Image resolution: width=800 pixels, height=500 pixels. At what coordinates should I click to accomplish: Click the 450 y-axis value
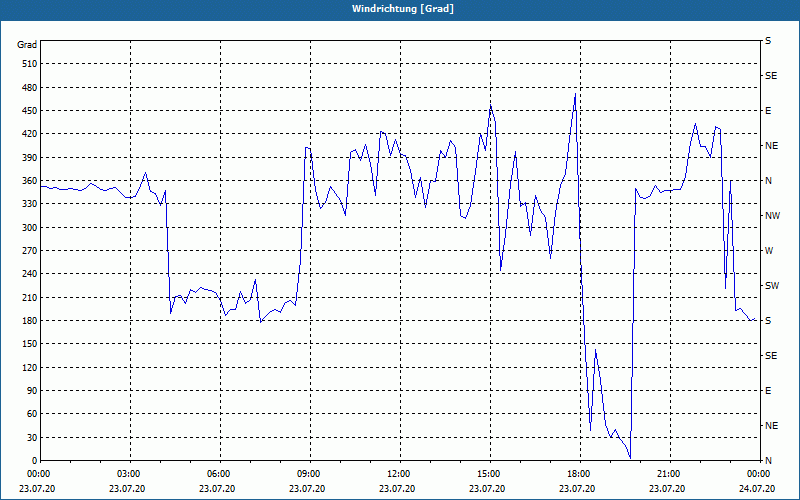tap(30, 111)
